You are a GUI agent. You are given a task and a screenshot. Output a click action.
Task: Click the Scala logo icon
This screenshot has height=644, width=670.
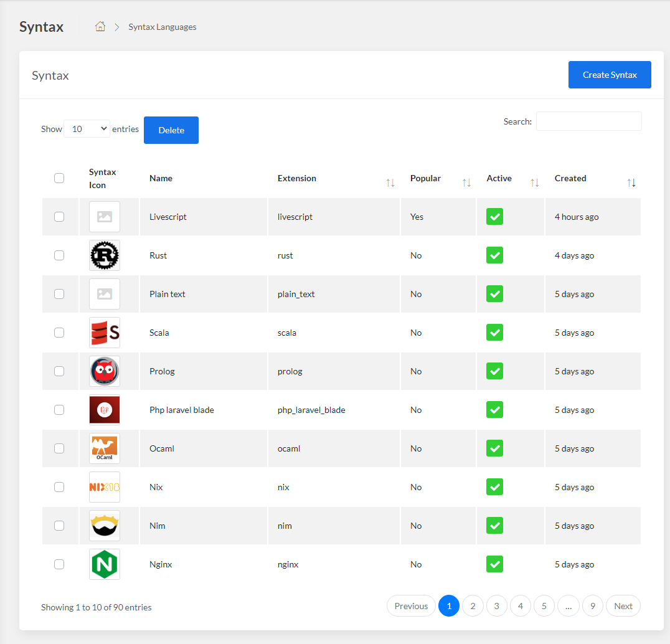105,333
